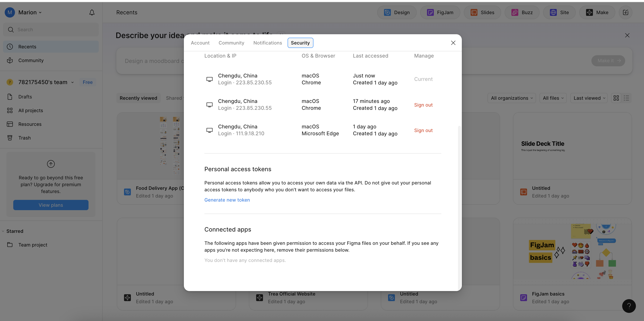Viewport: 644px width, 321px height.
Task: Click the help question mark button
Action: tap(629, 306)
